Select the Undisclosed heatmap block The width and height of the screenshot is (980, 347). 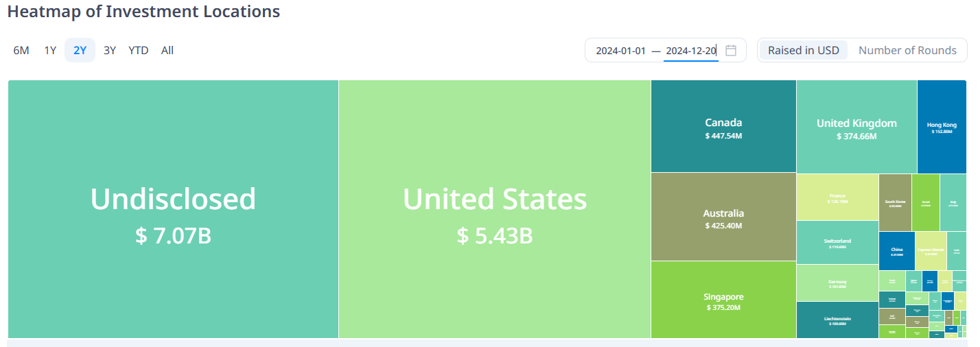173,209
